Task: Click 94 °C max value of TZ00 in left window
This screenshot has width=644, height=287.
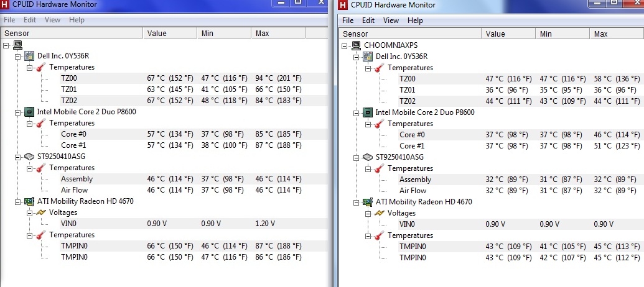Action: [x=279, y=78]
